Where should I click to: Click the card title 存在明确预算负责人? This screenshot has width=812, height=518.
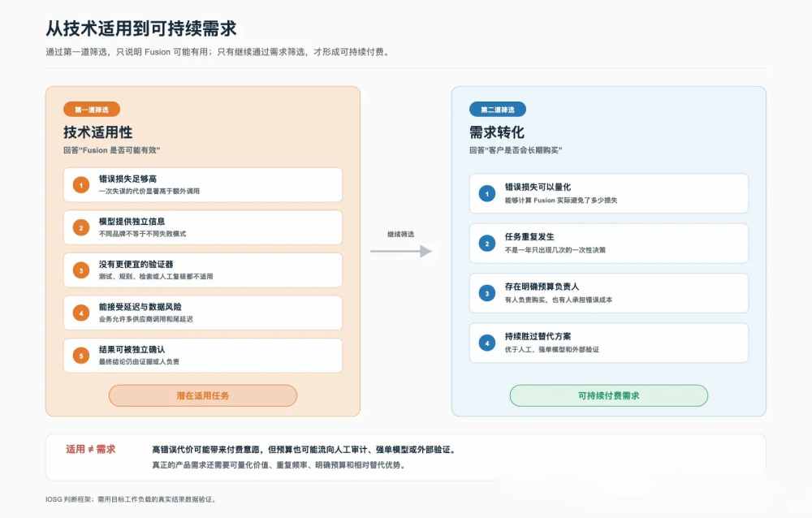pos(542,287)
